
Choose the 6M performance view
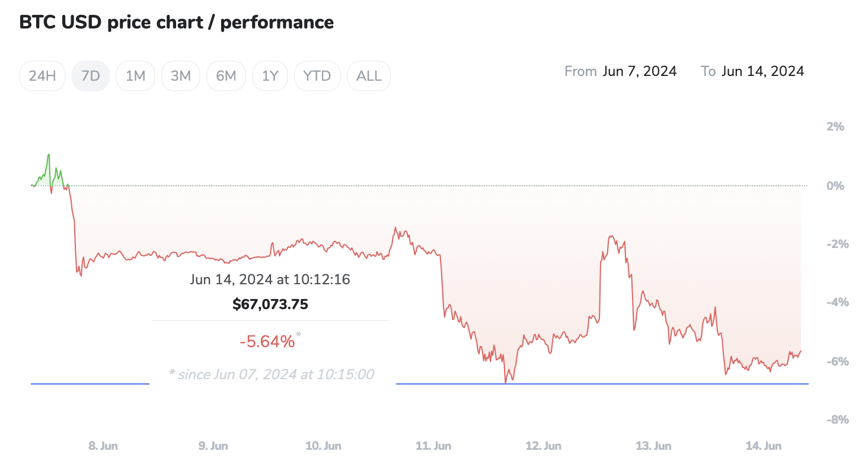coord(226,75)
